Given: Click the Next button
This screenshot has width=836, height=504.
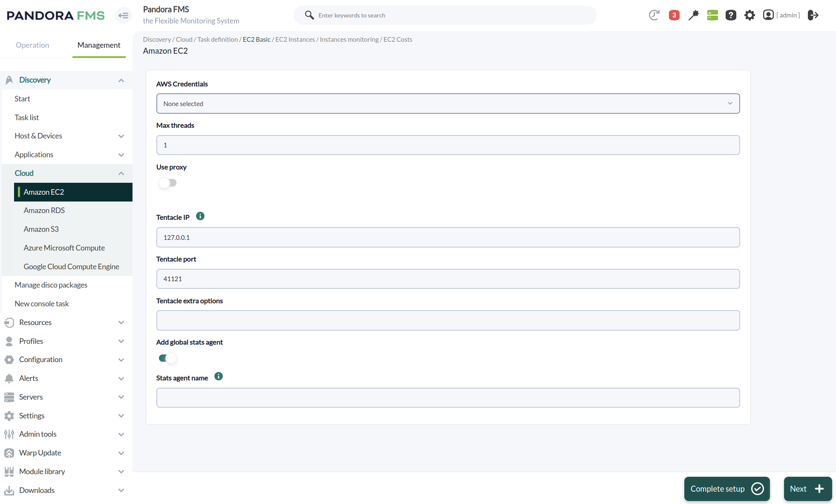Looking at the screenshot, I should point(807,489).
